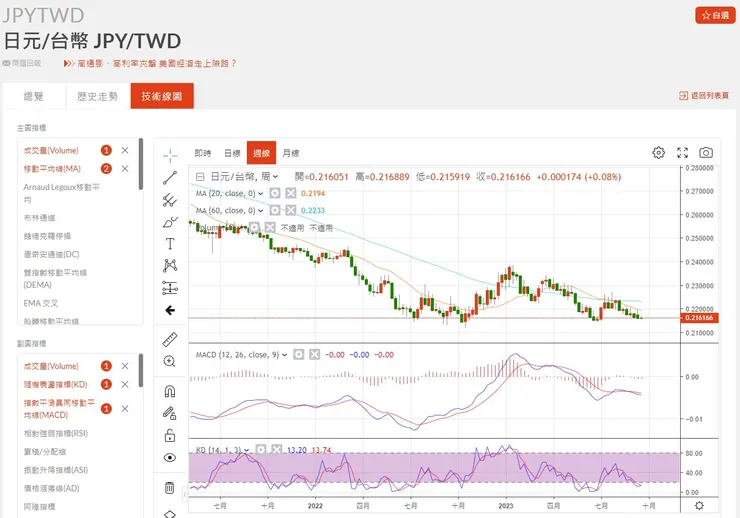Select the brush drawing tool

(170, 222)
